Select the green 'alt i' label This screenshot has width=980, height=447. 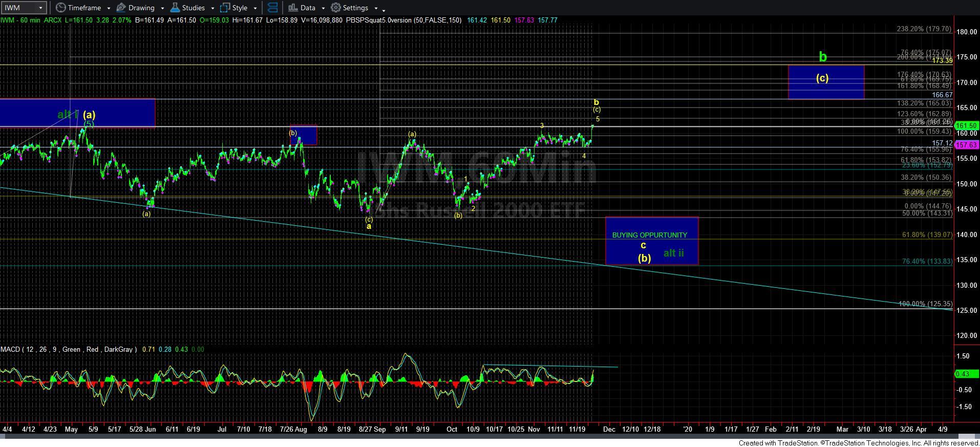coord(67,115)
